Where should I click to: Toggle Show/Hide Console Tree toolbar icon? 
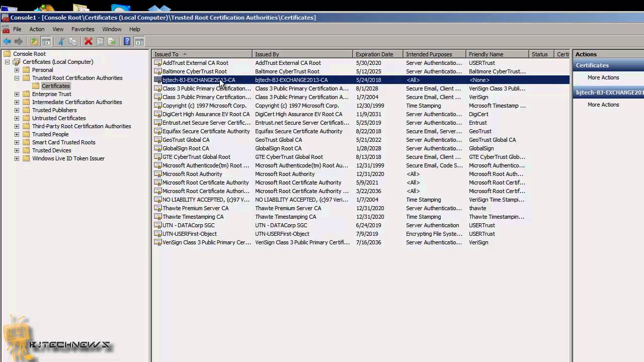pos(46,41)
